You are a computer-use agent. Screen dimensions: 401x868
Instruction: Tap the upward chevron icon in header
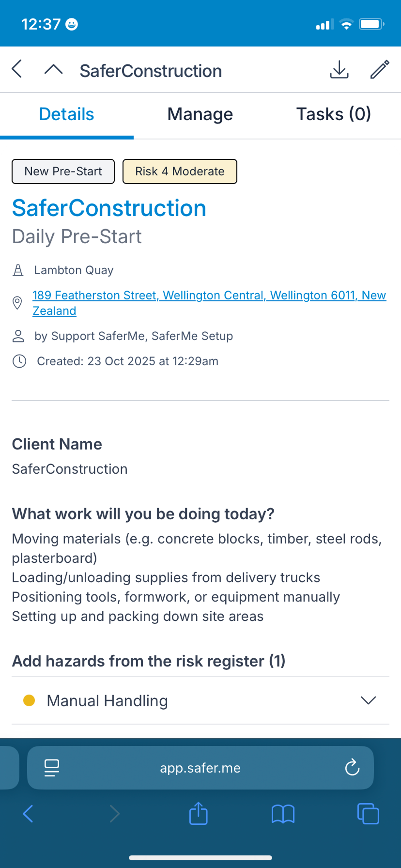tap(53, 70)
